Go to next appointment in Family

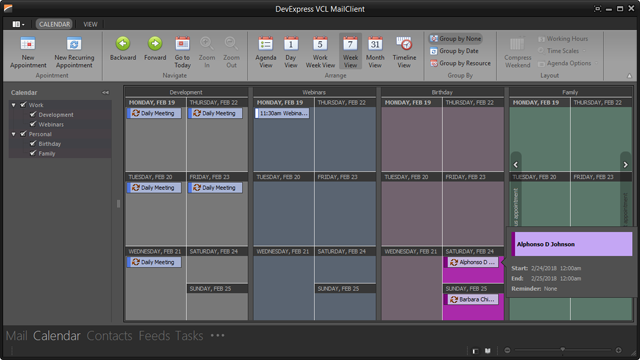tap(625, 165)
